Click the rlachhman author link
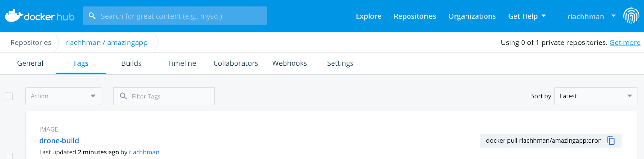This screenshot has width=644, height=159. pos(144,152)
